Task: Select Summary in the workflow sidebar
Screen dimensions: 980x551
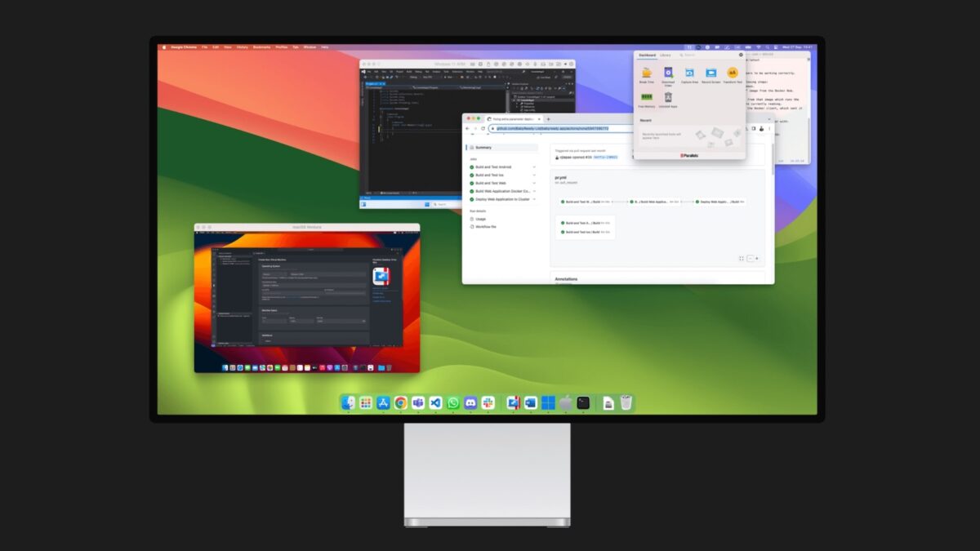Action: 483,148
